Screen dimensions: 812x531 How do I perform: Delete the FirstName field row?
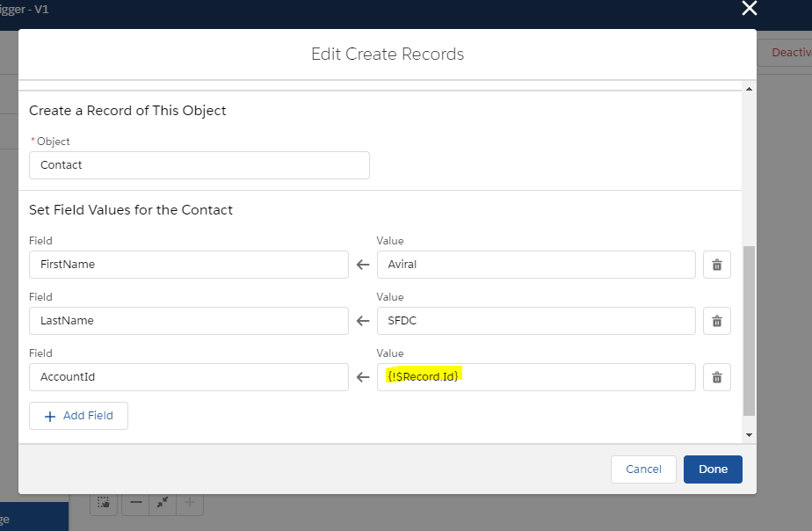coord(717,265)
